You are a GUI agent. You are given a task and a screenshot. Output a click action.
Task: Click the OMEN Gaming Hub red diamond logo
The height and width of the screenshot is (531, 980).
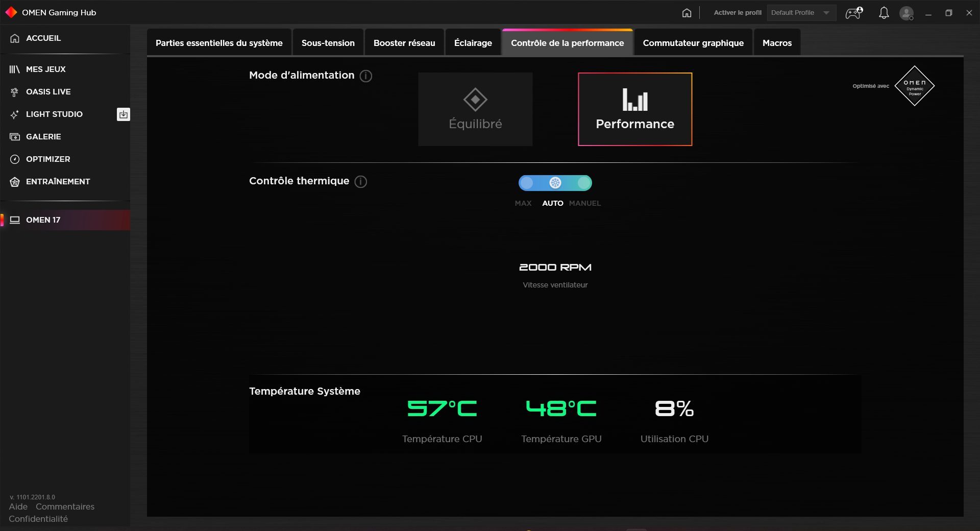tap(11, 12)
